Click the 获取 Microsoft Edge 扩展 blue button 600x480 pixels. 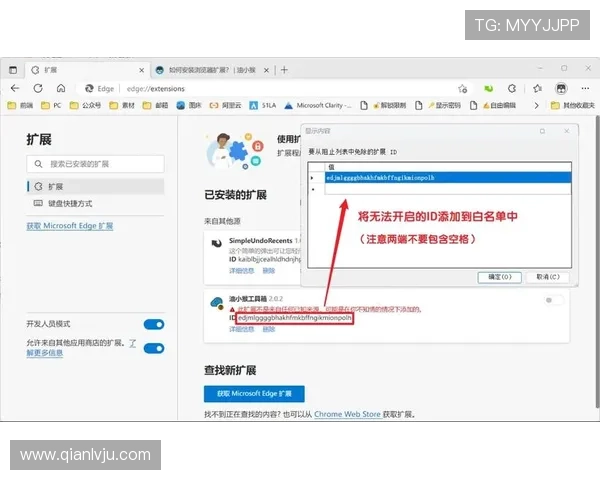[254, 394]
